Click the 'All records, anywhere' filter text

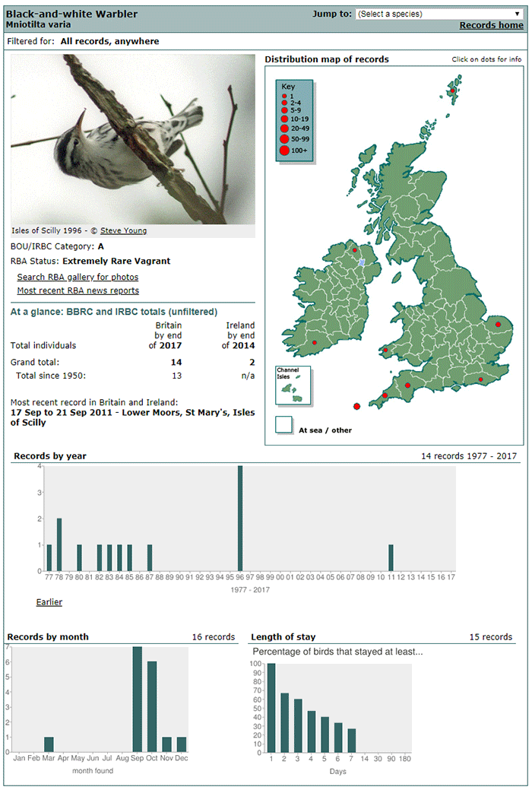110,41
